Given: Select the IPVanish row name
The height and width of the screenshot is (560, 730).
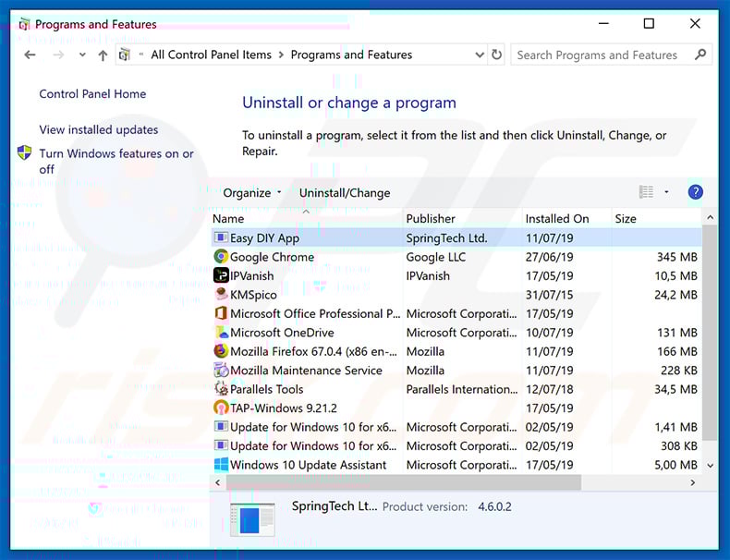Looking at the screenshot, I should click(252, 276).
